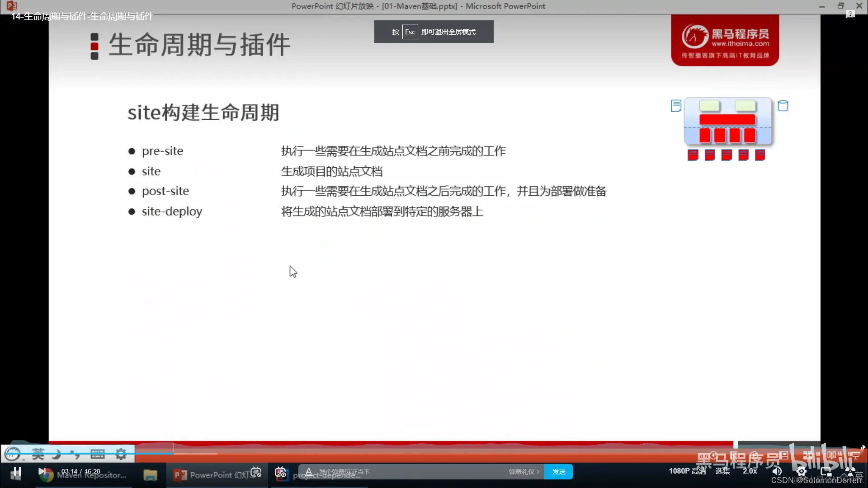Toggle the 英 subtitle switch in the toolbar

(38, 454)
